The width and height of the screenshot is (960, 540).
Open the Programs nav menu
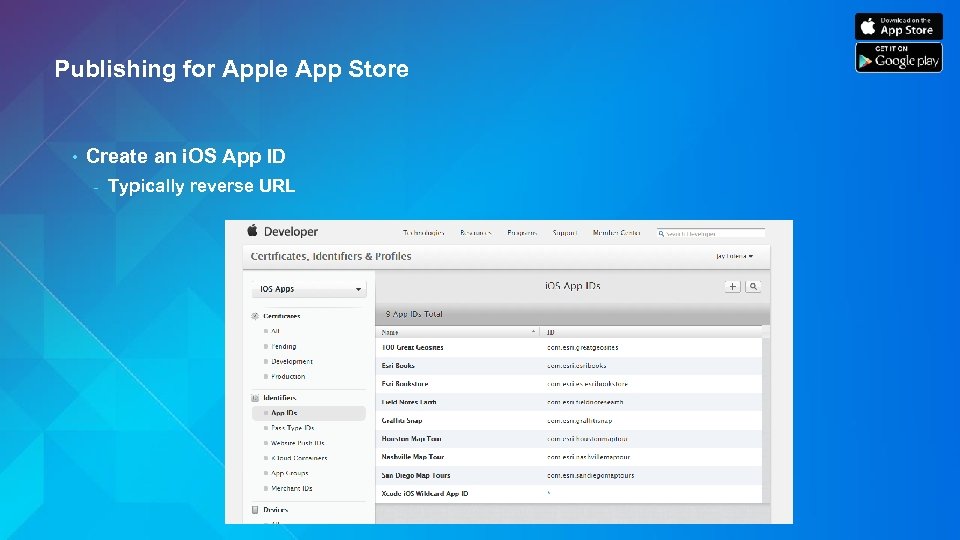click(x=522, y=233)
